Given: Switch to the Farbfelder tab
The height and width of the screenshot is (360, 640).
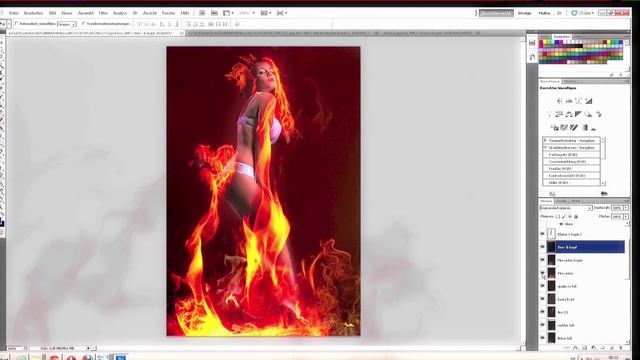Looking at the screenshot, I should point(562,37).
